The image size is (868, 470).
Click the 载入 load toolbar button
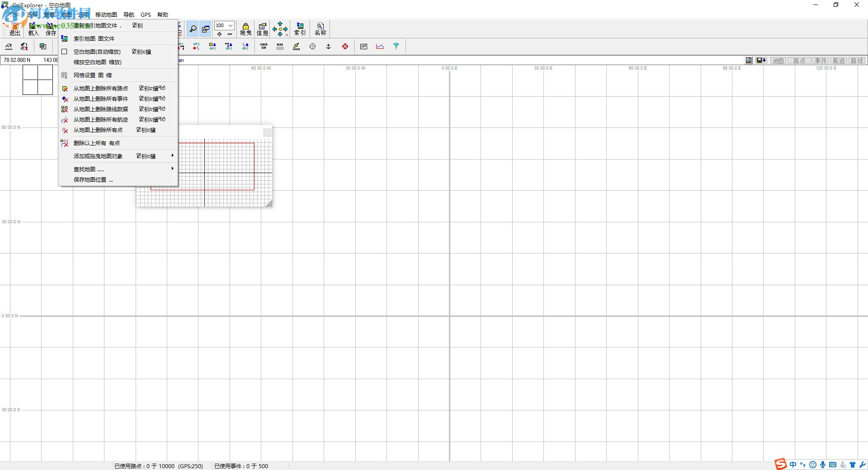point(33,29)
